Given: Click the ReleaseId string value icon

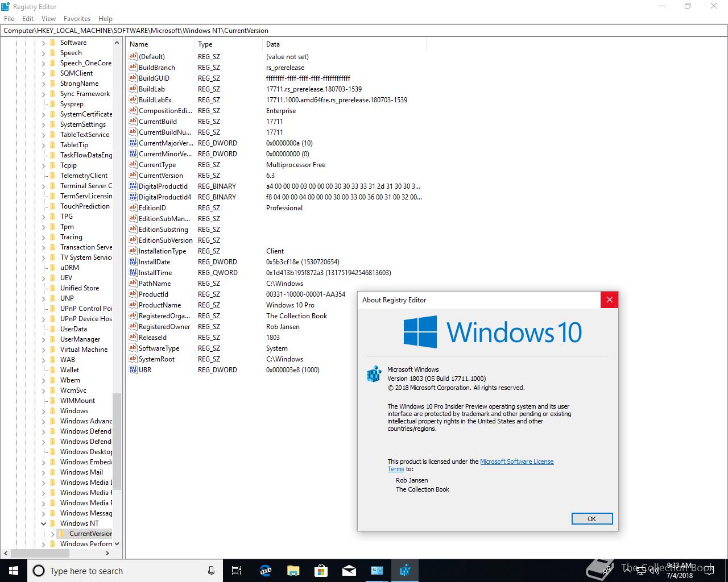Looking at the screenshot, I should [133, 338].
